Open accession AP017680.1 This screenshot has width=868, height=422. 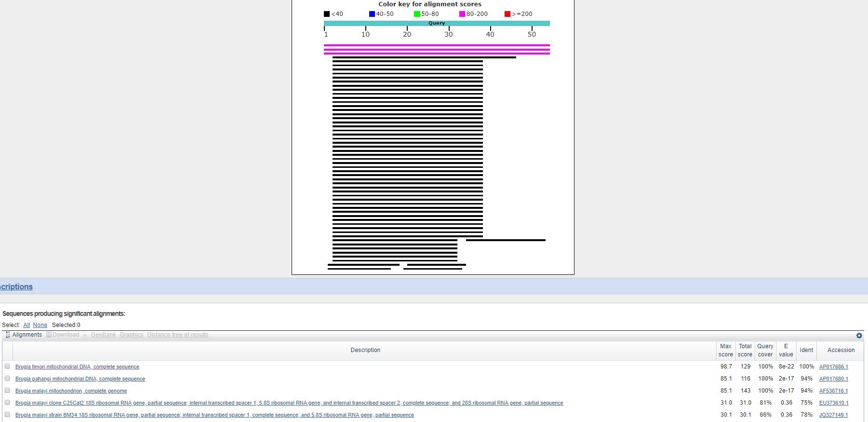click(834, 379)
